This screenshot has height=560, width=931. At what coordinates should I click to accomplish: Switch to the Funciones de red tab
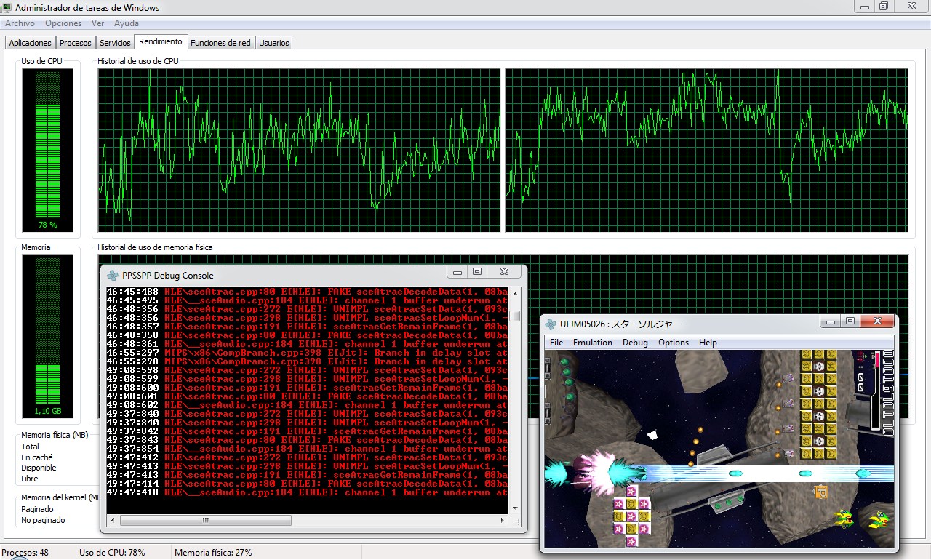220,43
